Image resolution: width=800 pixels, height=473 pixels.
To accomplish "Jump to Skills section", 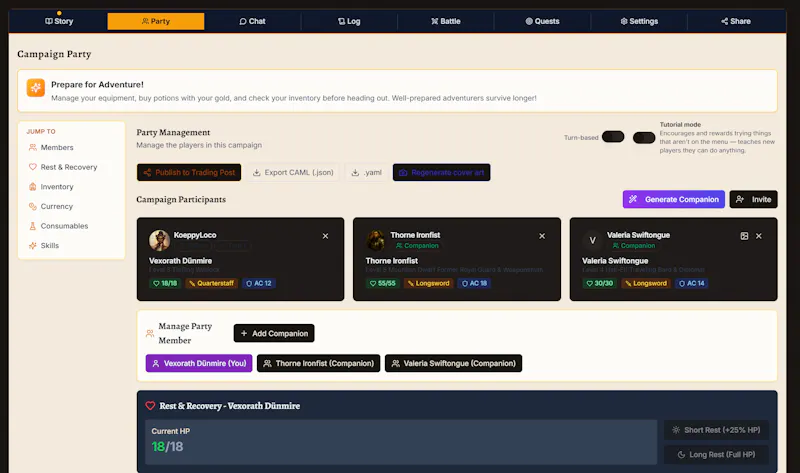I will pyautogui.click(x=49, y=245).
